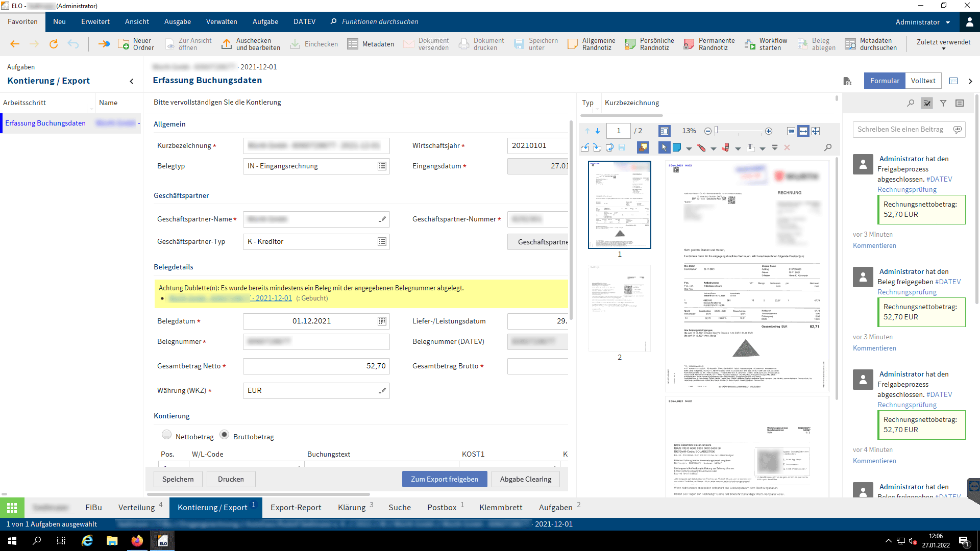The width and height of the screenshot is (980, 551).
Task: Rotate page left icon in viewer
Action: point(585,147)
